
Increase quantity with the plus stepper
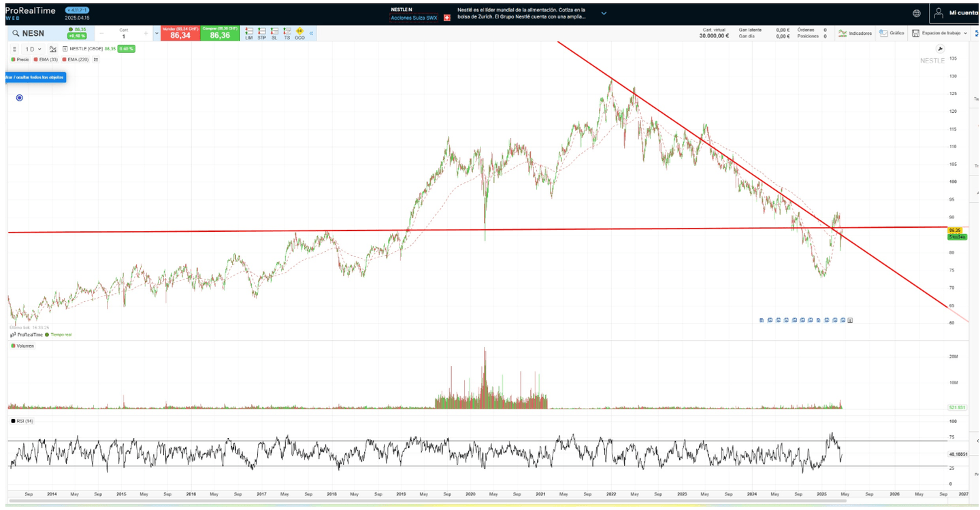click(x=146, y=33)
